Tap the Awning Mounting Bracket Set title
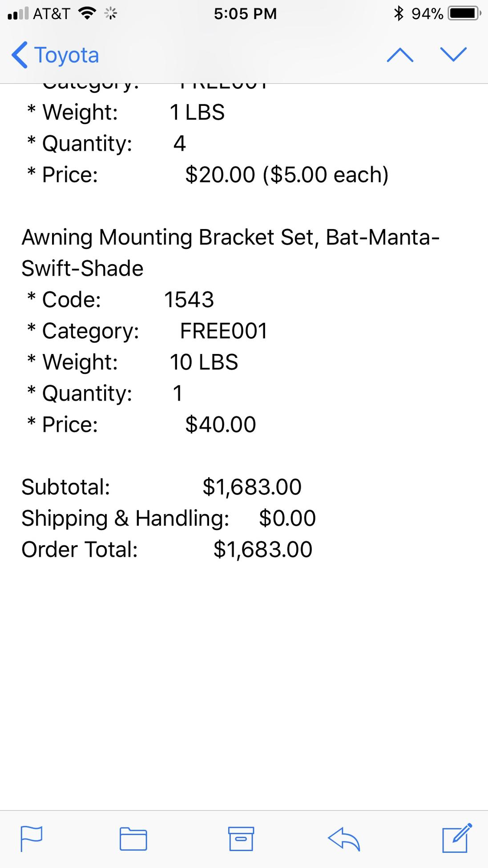 [230, 253]
